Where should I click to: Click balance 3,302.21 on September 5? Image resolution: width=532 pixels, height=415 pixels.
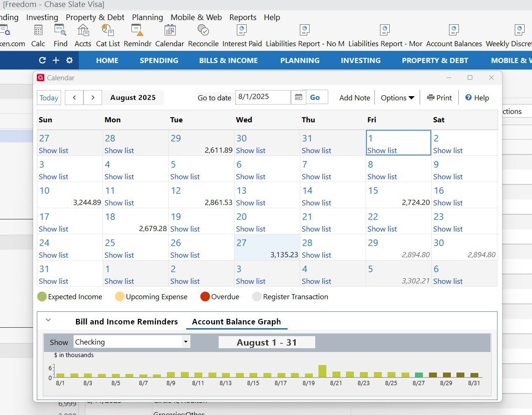click(x=415, y=281)
